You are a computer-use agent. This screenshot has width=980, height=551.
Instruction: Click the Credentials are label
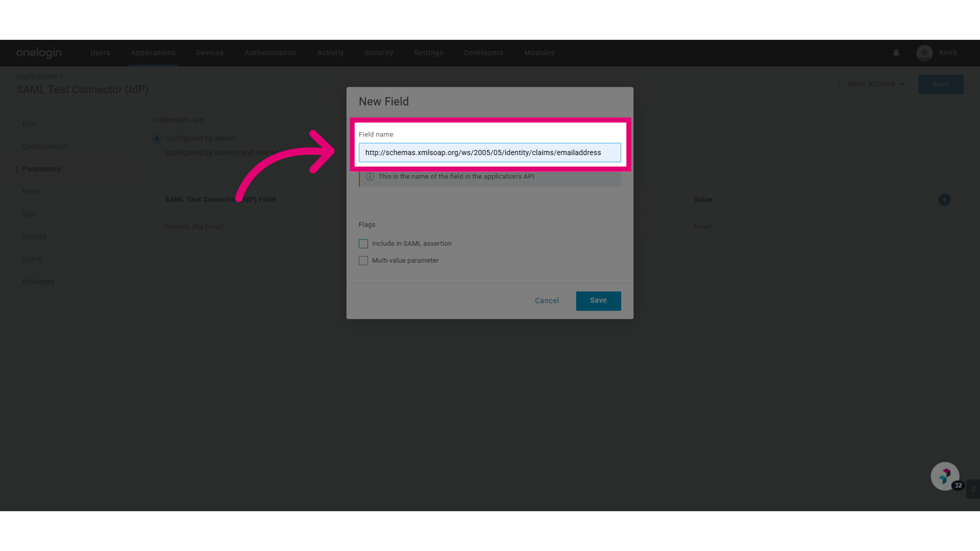tap(178, 120)
